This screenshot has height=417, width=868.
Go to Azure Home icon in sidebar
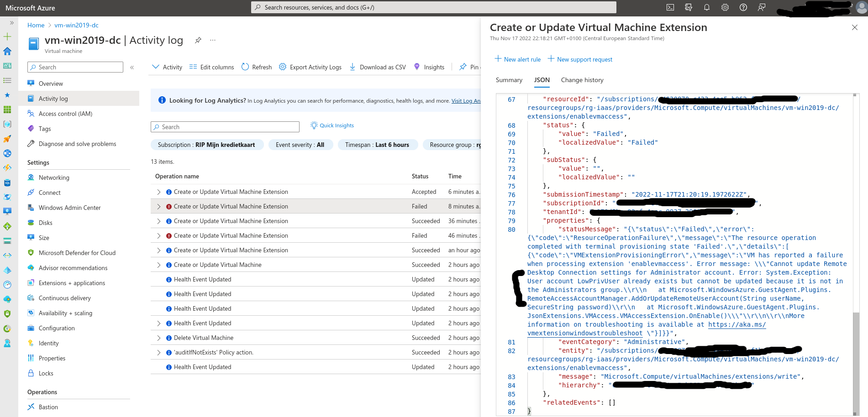7,51
